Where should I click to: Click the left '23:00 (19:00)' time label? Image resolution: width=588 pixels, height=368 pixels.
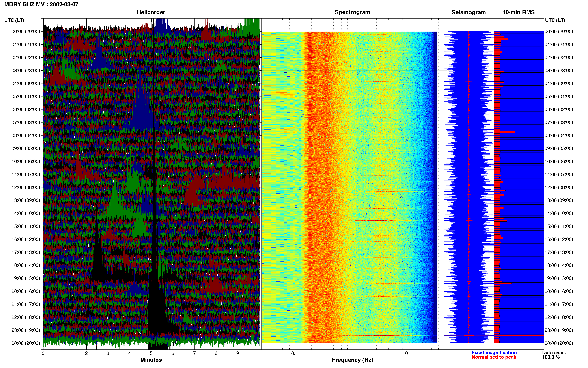point(26,330)
